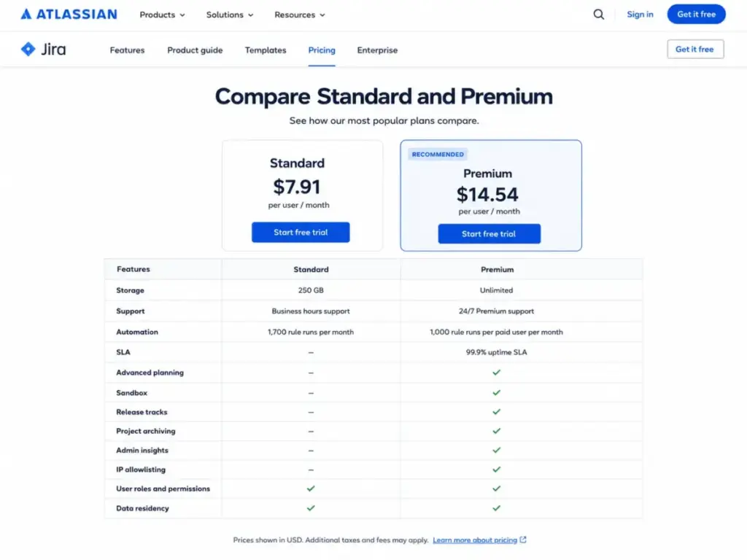Image resolution: width=747 pixels, height=560 pixels.
Task: Expand the Resources dropdown menu
Action: [300, 15]
